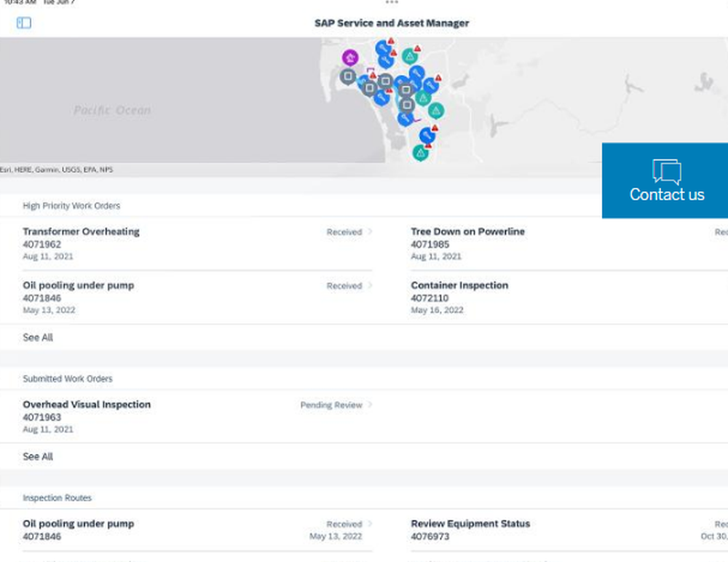Screen dimensions: 728x562
Task: Open the Contact us chat button
Action: [x=666, y=181]
